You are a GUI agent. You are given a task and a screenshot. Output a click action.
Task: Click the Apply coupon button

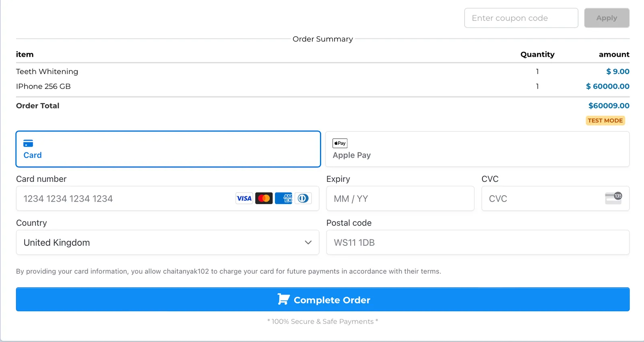(607, 18)
